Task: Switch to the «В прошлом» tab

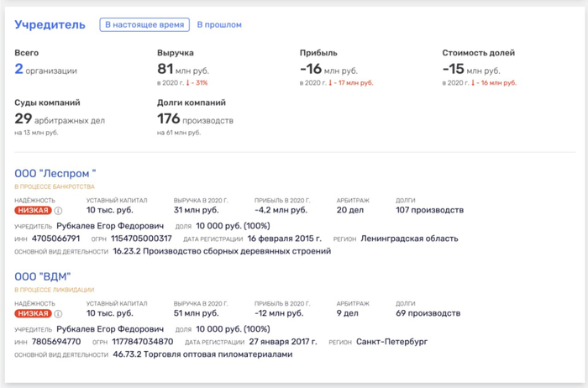Action: pyautogui.click(x=219, y=25)
